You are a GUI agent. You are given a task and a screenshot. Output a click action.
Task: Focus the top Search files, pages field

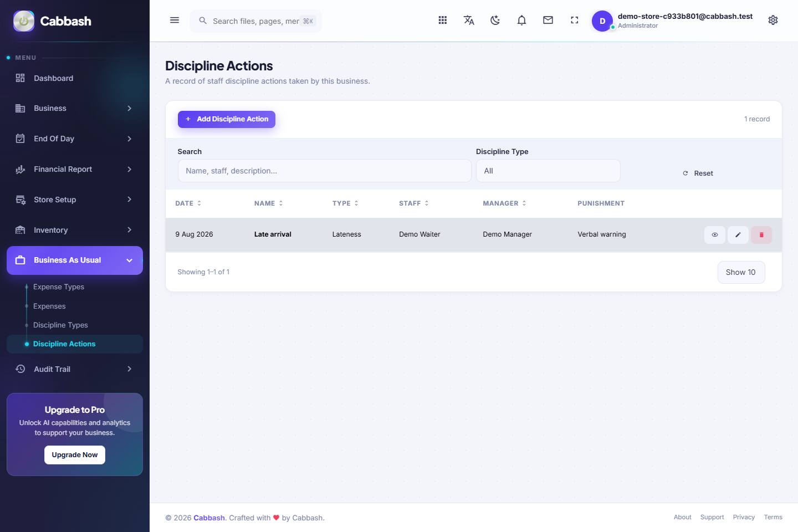point(256,21)
